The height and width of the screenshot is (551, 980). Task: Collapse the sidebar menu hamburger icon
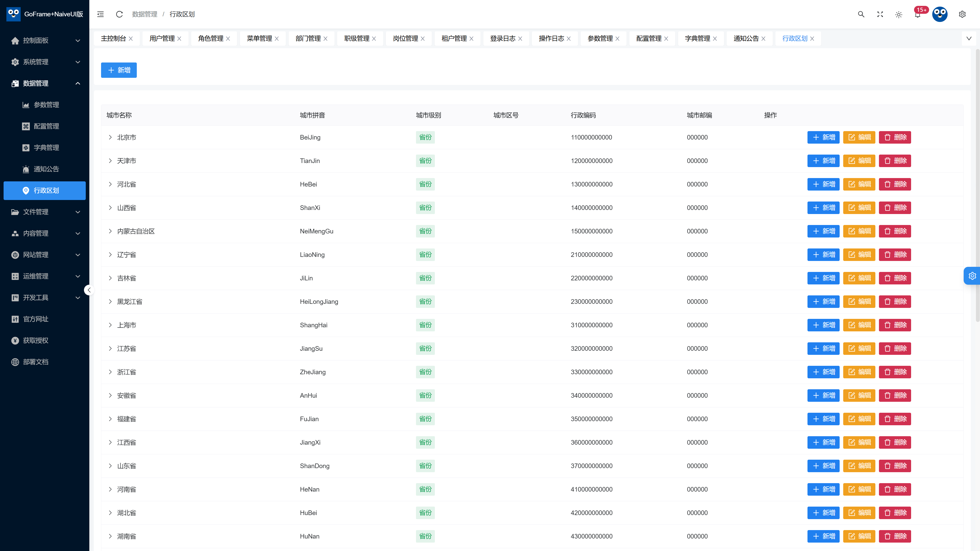click(x=101, y=14)
